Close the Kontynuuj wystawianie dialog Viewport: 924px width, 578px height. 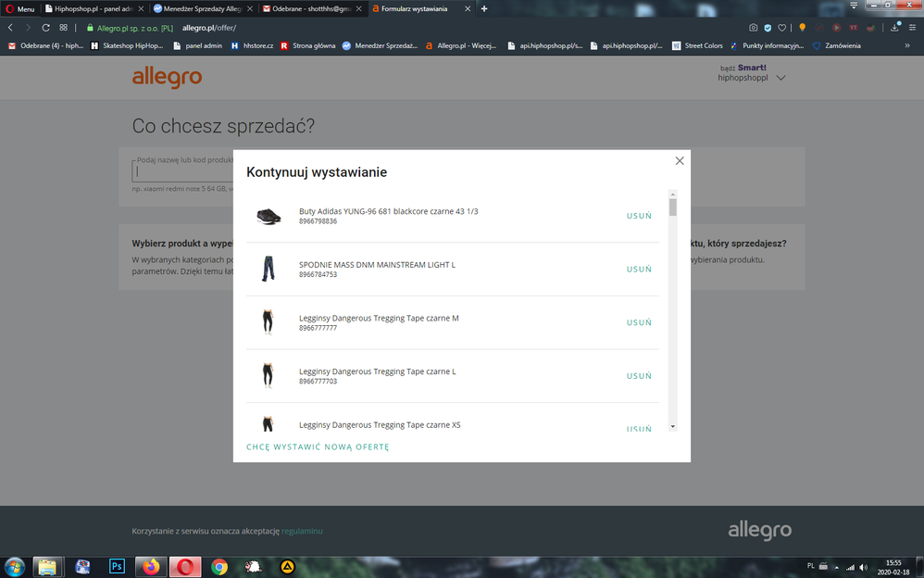tap(680, 161)
